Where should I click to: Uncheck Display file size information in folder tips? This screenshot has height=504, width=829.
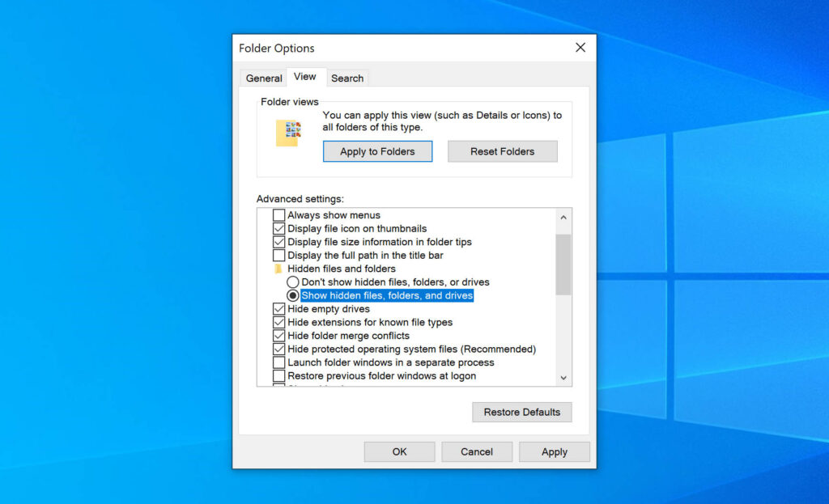(278, 241)
